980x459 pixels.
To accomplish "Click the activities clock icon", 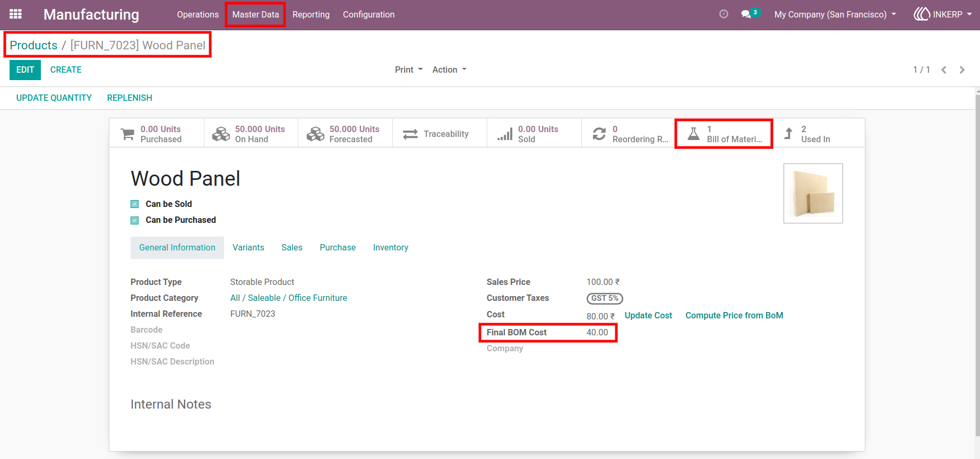I will (724, 14).
